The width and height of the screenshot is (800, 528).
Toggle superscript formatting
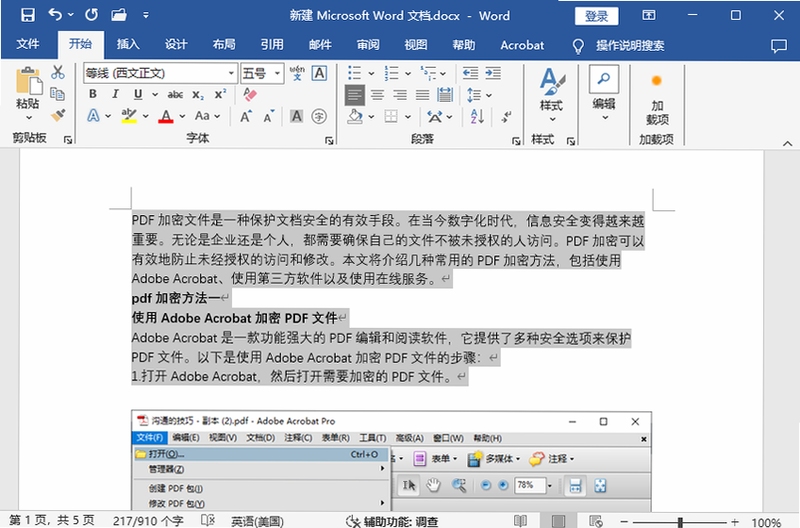(x=220, y=94)
